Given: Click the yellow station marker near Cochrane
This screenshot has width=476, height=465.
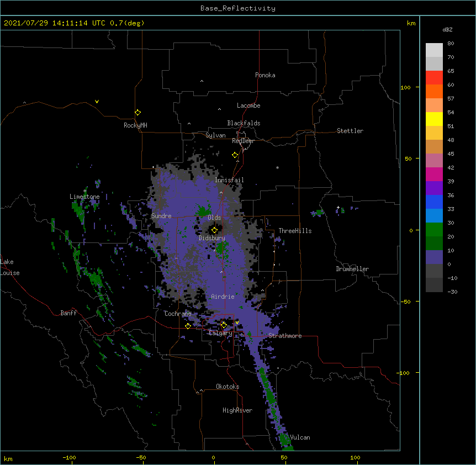Looking at the screenshot, I should point(188,326).
